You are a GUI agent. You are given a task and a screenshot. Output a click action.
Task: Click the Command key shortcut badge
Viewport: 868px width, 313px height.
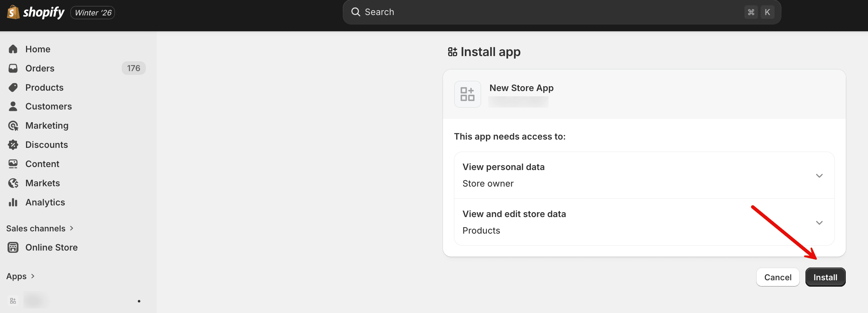click(751, 12)
